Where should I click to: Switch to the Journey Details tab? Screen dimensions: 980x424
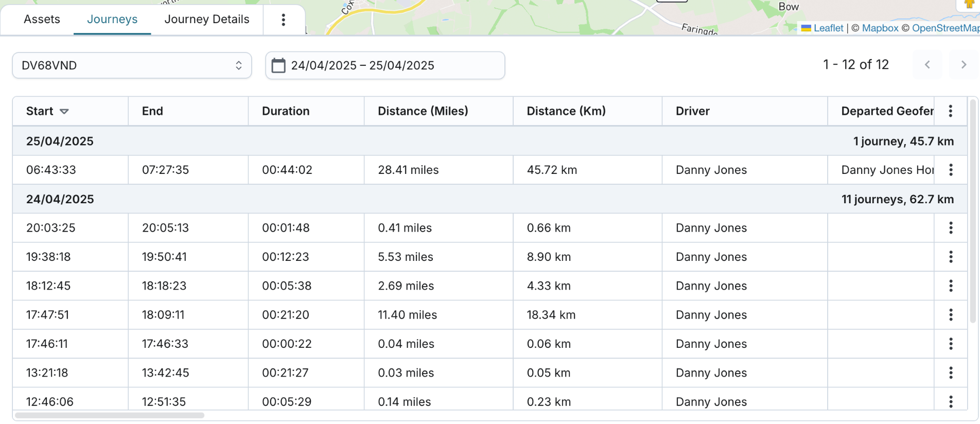click(x=207, y=20)
